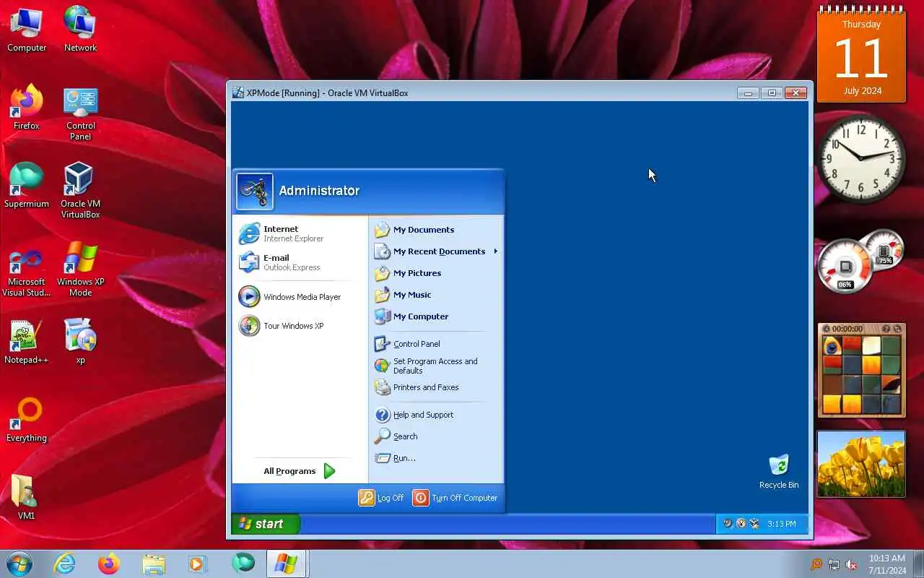Open Computer icon on host desktop
This screenshot has height=578, width=924.
tap(27, 29)
